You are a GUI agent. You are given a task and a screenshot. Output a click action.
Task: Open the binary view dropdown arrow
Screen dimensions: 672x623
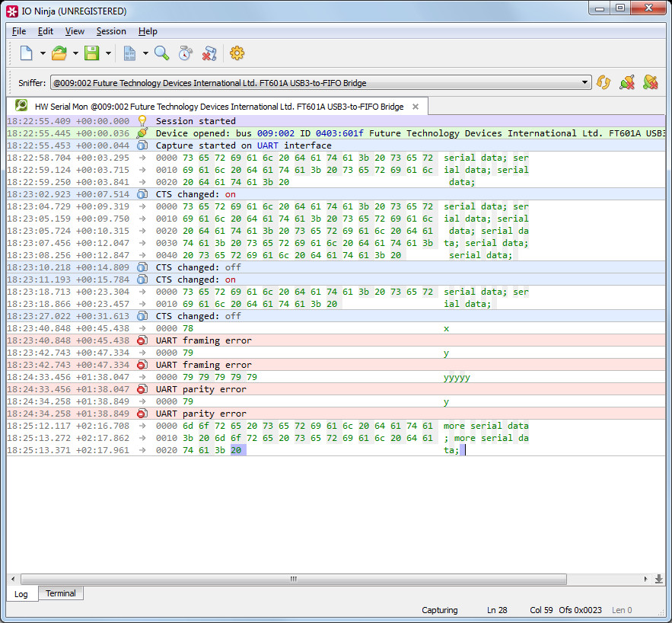[145, 53]
